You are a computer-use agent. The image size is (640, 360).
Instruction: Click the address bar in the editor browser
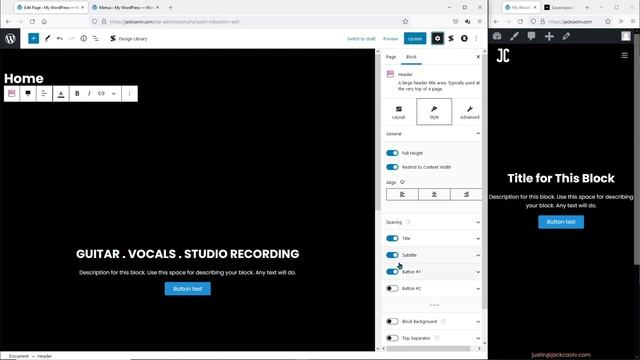click(x=249, y=22)
